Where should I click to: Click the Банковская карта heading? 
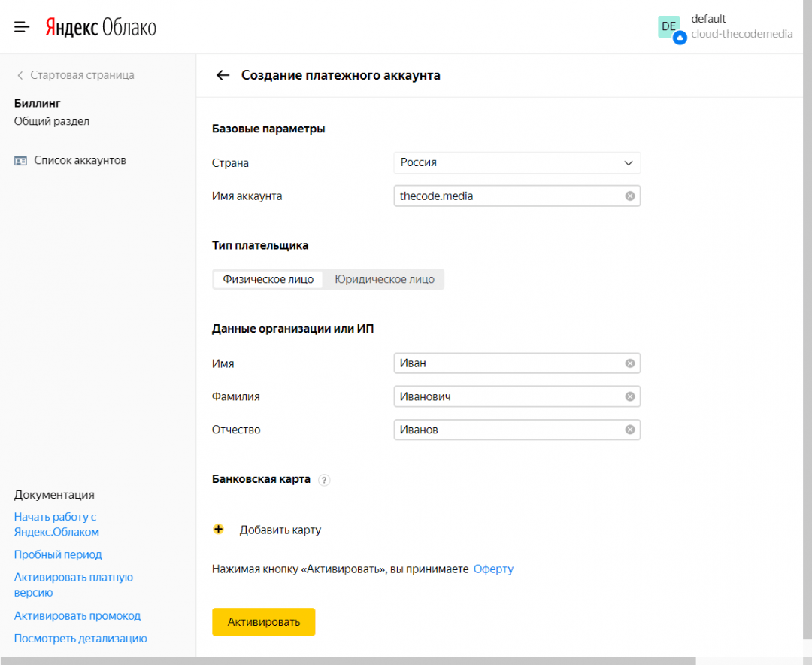coord(261,479)
